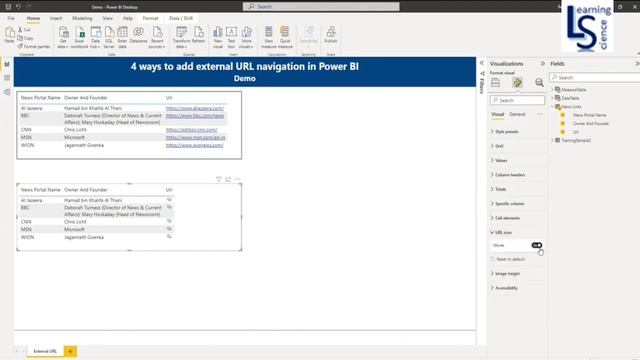Open the BBC news URL link
The image size is (640, 360).
coord(195,116)
